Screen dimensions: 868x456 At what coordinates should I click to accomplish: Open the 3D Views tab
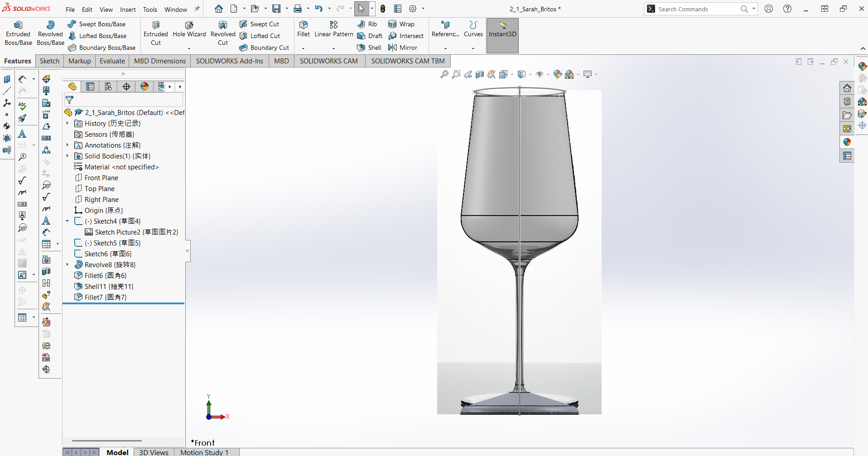point(154,452)
